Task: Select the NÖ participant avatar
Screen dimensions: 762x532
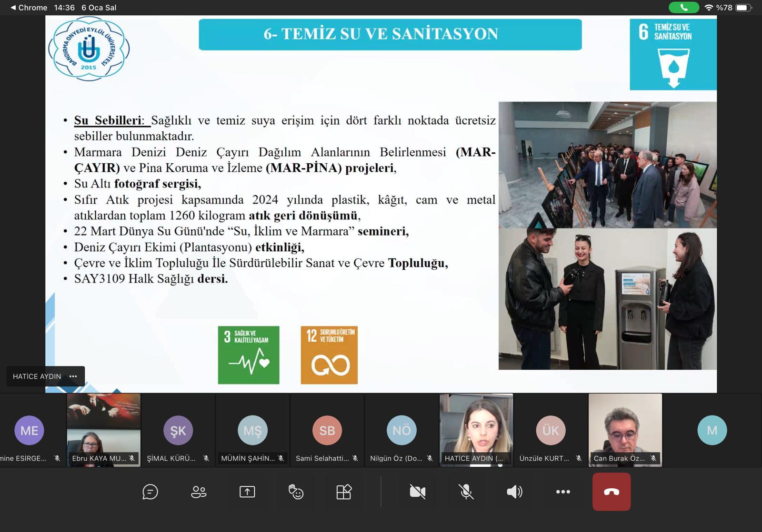Action: tap(401, 430)
